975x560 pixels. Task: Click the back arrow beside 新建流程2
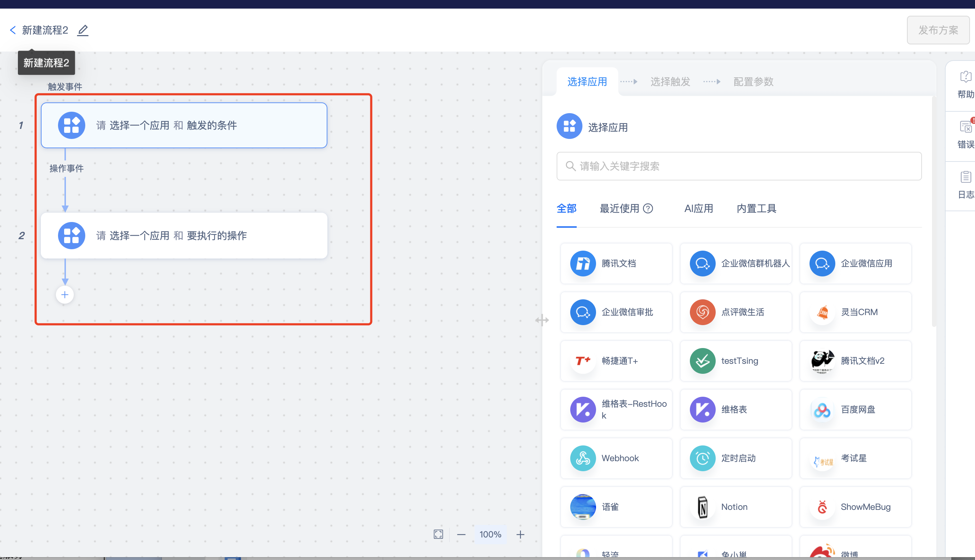point(13,30)
